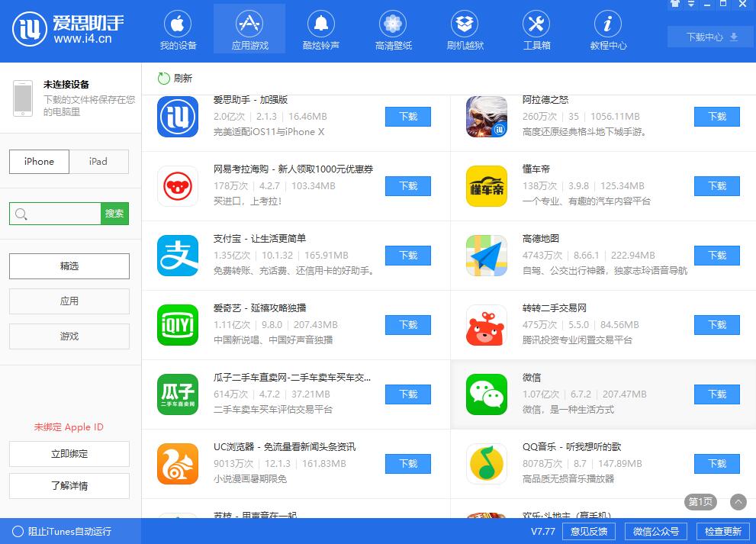The image size is (756, 544).
Task: Click 微信公众号 in the status bar
Action: click(x=656, y=532)
